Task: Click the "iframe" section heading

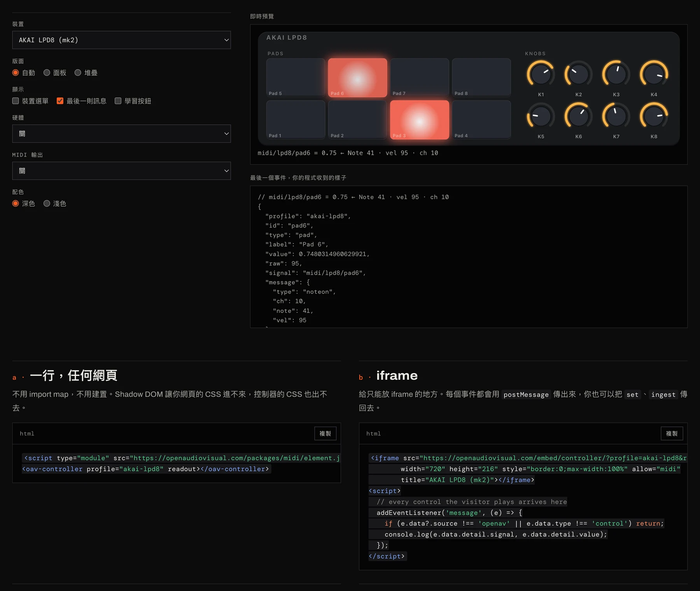Action: click(x=397, y=375)
